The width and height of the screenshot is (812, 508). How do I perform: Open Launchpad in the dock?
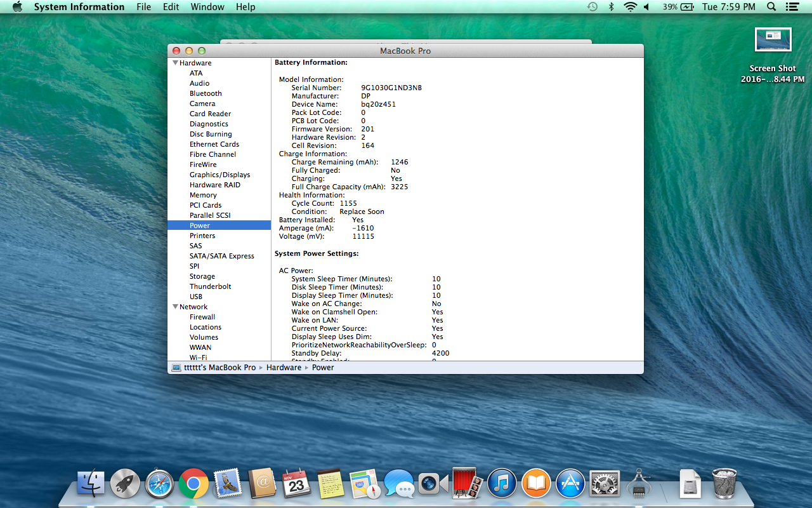pos(125,484)
